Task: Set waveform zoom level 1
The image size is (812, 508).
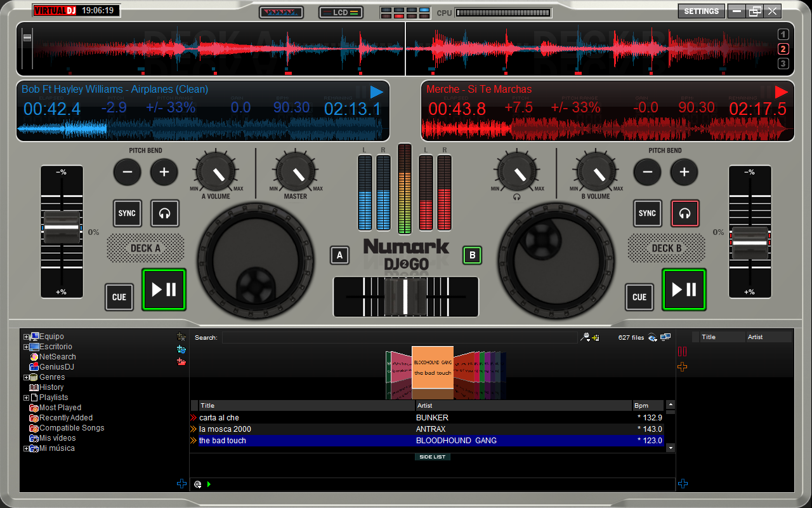Action: click(783, 35)
